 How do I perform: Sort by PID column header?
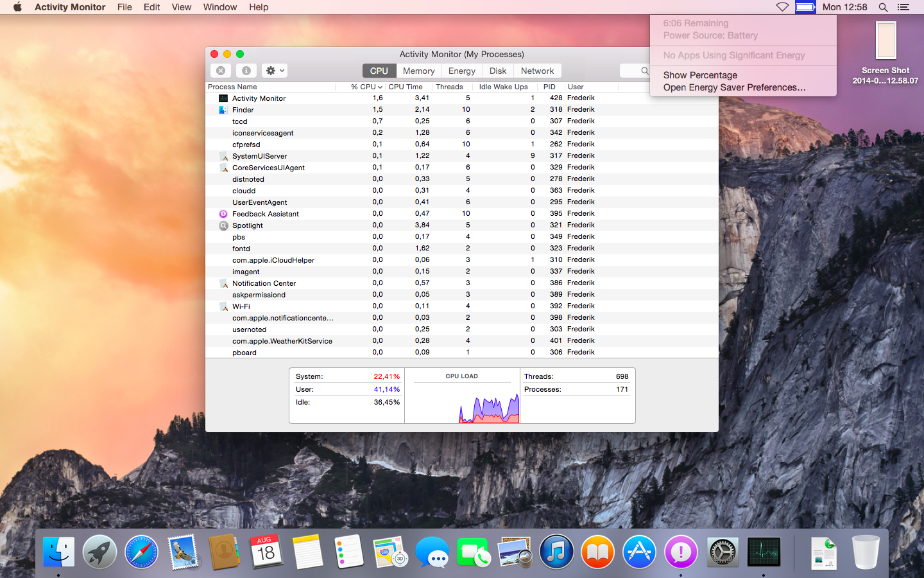[x=550, y=87]
